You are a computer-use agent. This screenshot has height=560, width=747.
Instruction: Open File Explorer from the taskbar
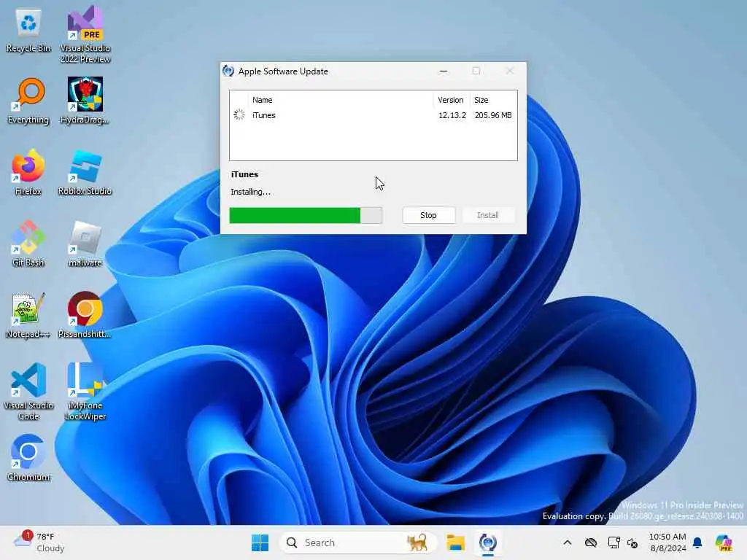click(455, 542)
